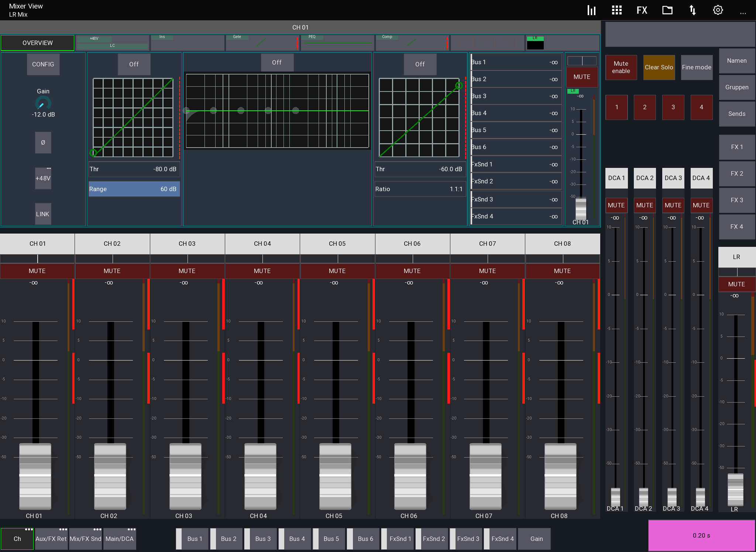Activate Mute enable

(x=621, y=67)
